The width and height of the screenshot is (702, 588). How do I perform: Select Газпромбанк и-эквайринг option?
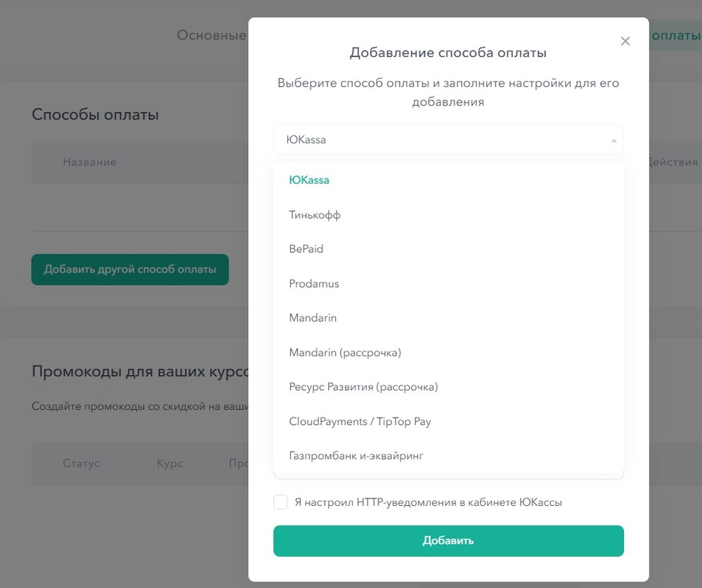(356, 456)
